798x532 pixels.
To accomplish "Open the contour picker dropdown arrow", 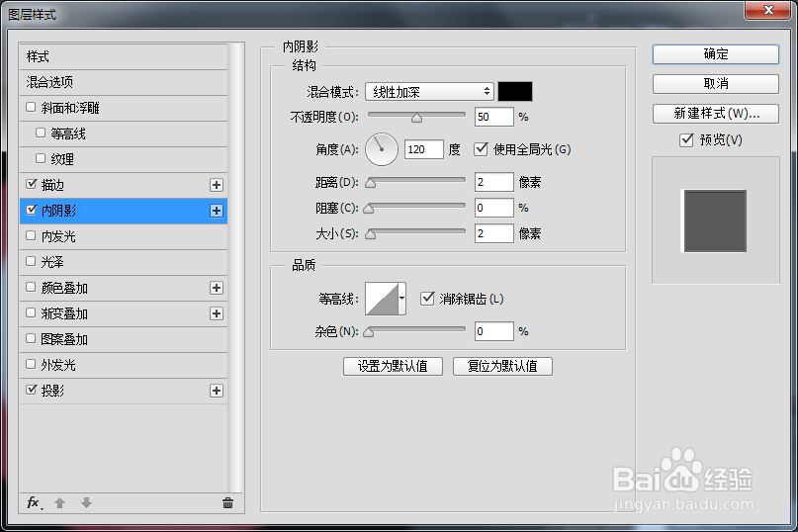I will 402,299.
